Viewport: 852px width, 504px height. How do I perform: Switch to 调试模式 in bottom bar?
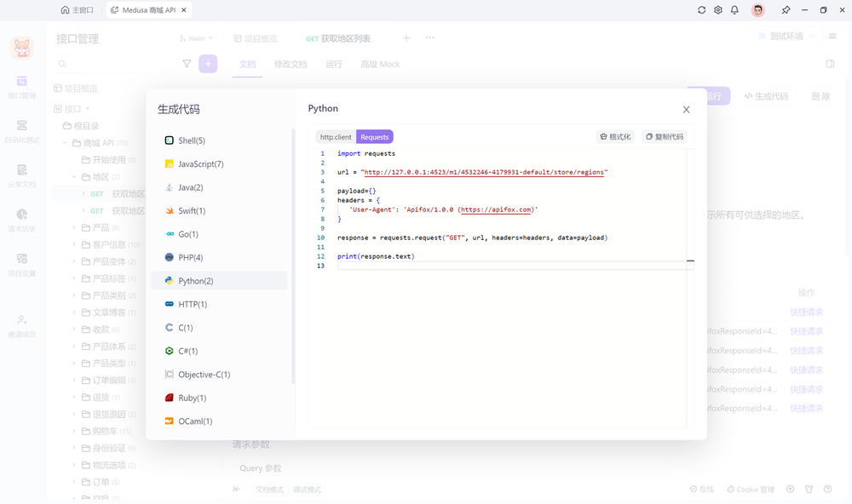[306, 489]
